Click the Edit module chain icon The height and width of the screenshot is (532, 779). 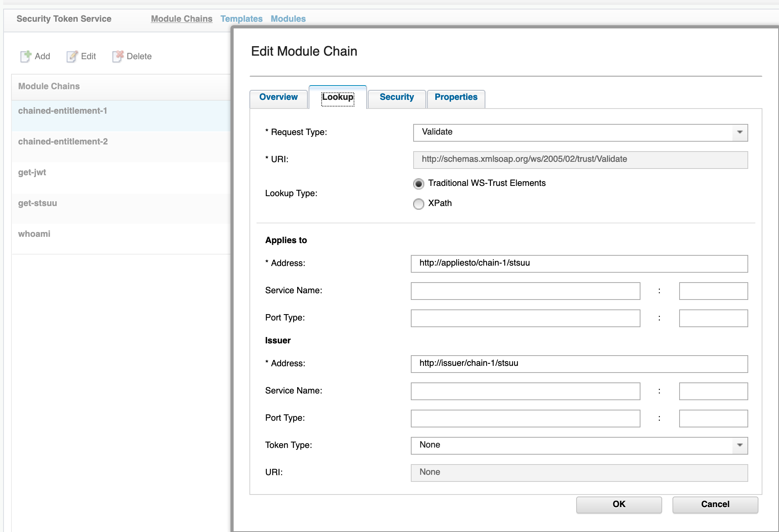pyautogui.click(x=72, y=56)
